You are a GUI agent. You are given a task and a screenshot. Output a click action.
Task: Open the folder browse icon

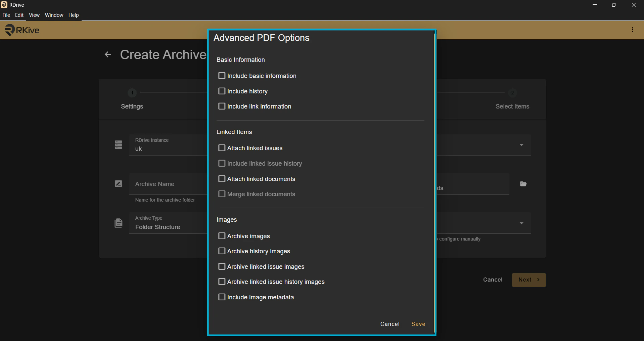tap(523, 184)
